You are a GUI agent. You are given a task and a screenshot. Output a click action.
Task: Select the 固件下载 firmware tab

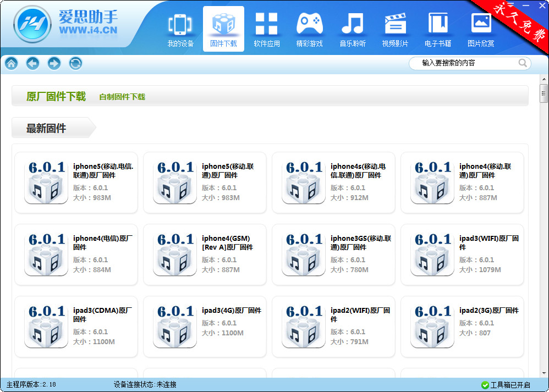[223, 29]
